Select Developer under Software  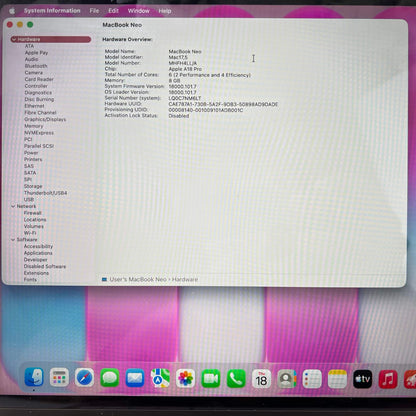pos(35,259)
